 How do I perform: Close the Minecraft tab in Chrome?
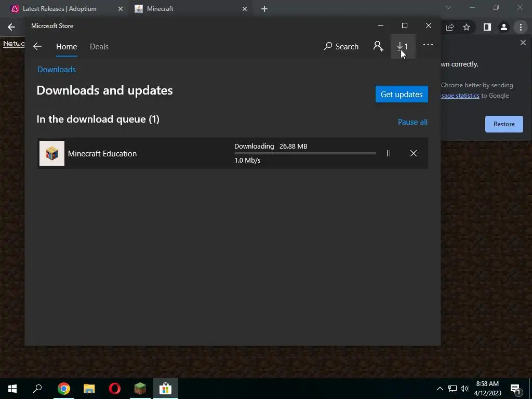coord(245,9)
